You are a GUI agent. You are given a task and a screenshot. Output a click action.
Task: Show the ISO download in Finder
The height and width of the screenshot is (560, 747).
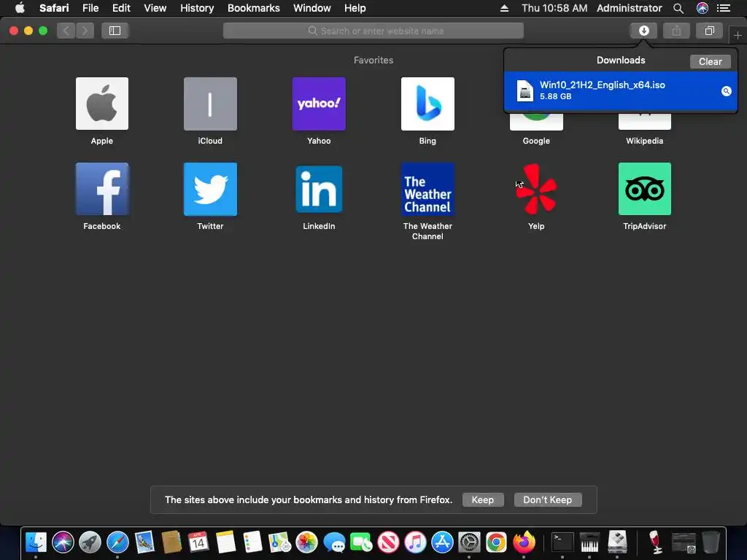[726, 91]
